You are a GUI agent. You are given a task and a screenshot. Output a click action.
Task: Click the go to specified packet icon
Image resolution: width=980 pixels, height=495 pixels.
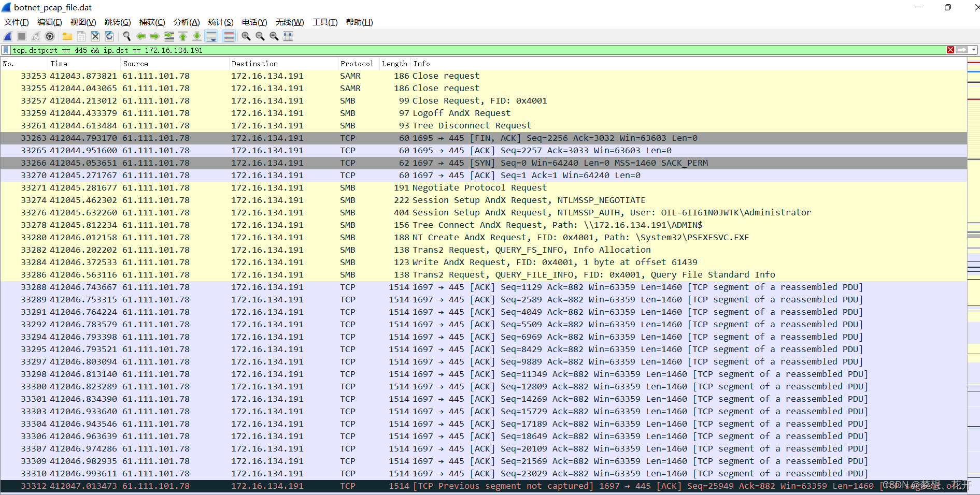169,36
